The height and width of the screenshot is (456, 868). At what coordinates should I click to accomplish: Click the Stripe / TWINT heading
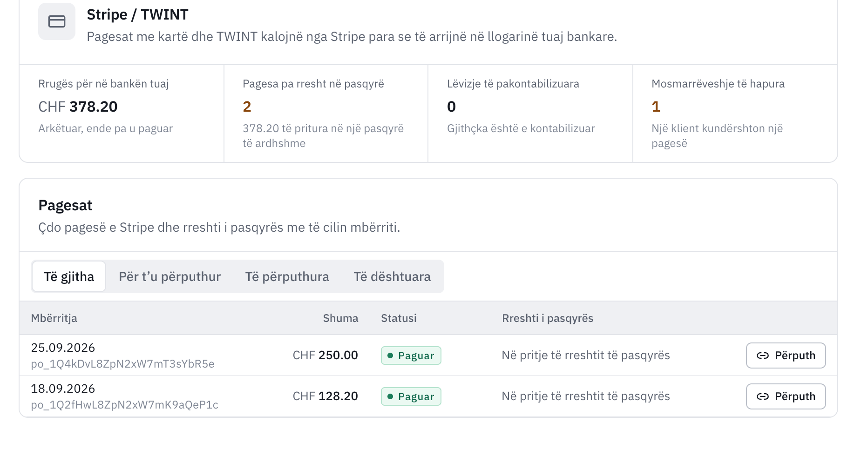[x=137, y=14]
